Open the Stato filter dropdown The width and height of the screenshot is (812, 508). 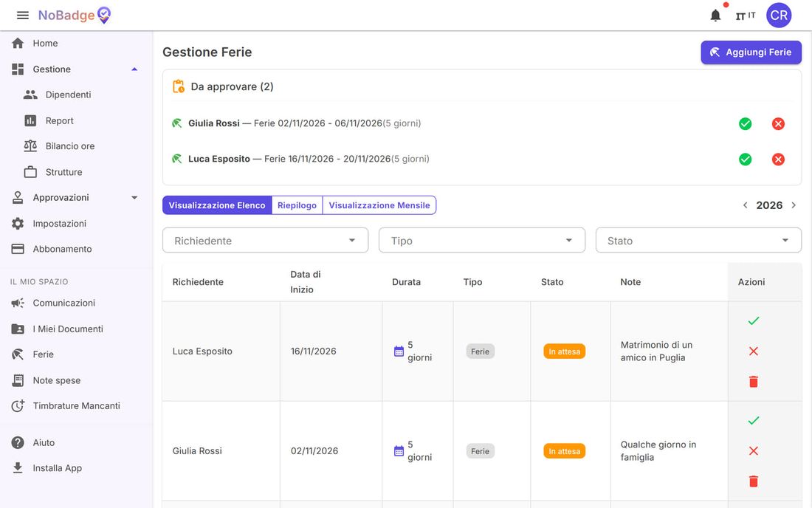click(698, 241)
